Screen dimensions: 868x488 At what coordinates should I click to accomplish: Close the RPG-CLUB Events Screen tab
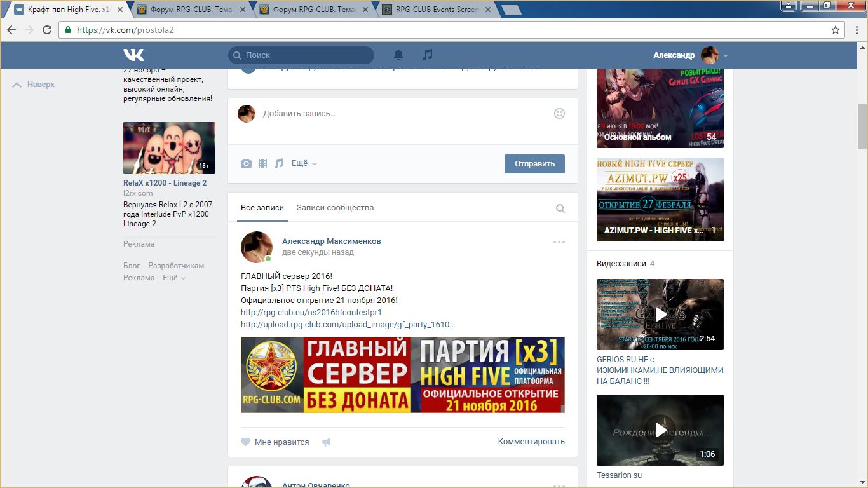pos(487,10)
